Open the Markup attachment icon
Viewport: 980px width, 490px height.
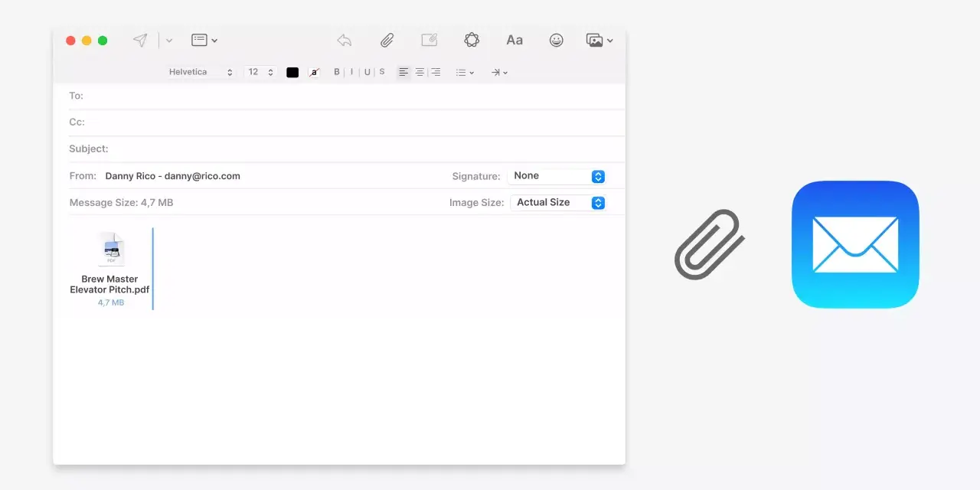point(430,41)
